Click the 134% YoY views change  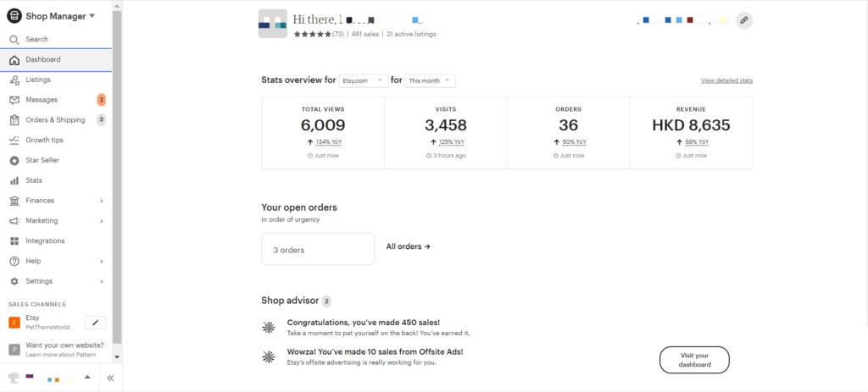pos(329,142)
